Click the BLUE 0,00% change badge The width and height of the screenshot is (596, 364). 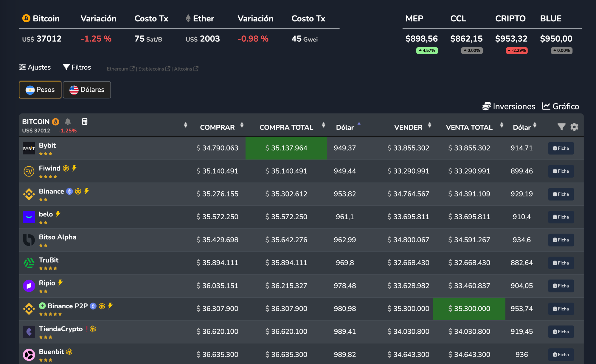pyautogui.click(x=562, y=51)
